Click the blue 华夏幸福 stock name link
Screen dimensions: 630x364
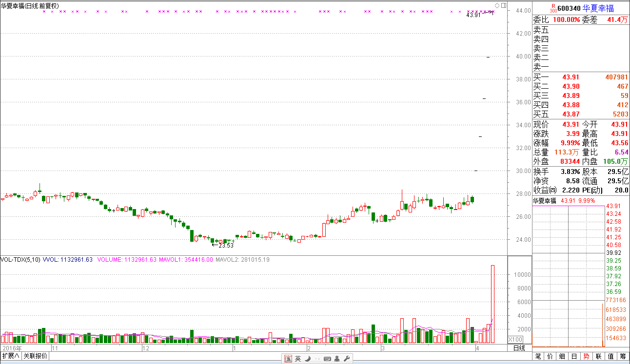[x=598, y=8]
